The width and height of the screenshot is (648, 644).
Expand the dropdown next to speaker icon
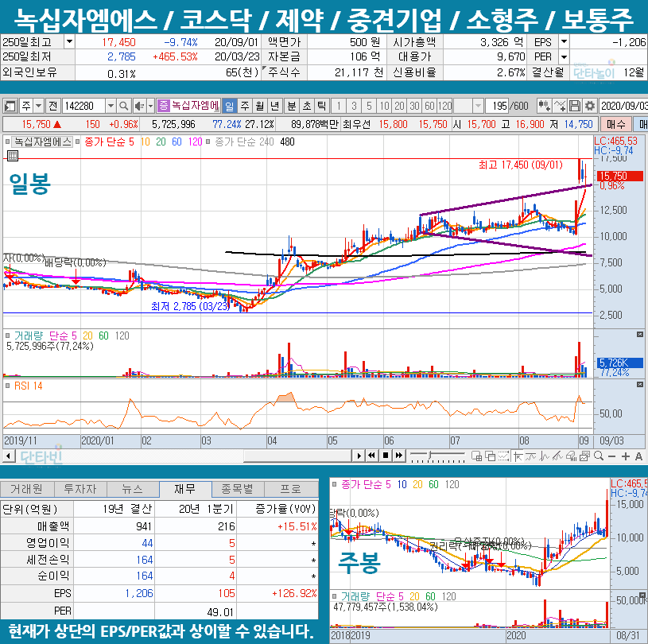150,107
